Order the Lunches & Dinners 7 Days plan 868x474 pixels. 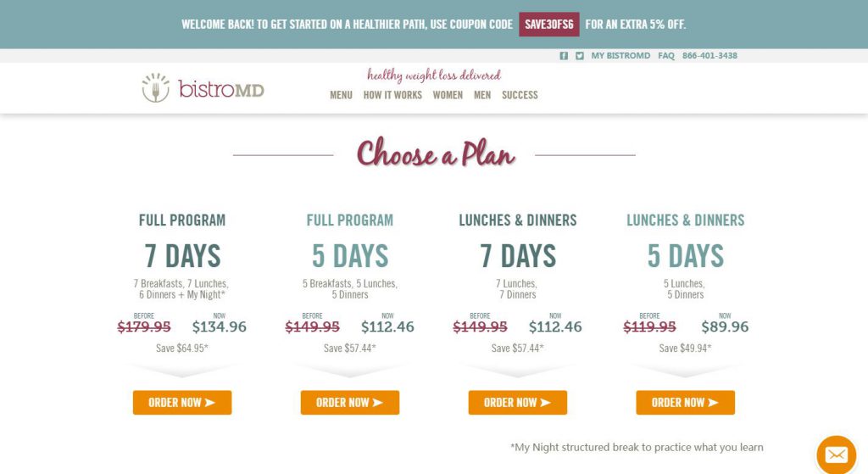pos(518,403)
